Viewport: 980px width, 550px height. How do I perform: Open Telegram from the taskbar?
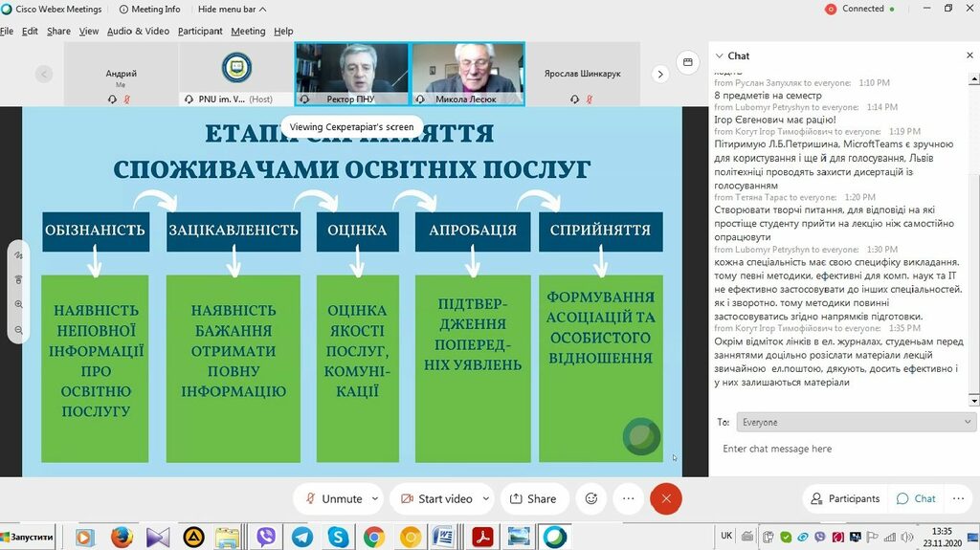click(x=301, y=537)
